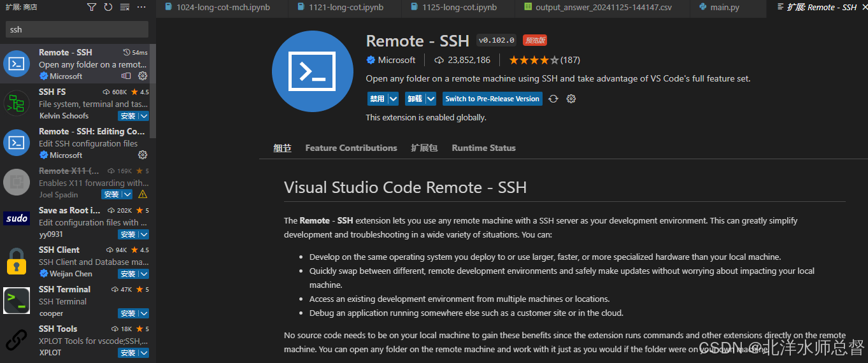The width and height of the screenshot is (868, 363).
Task: Click the warning triangle on Remote X11
Action: coord(143,194)
